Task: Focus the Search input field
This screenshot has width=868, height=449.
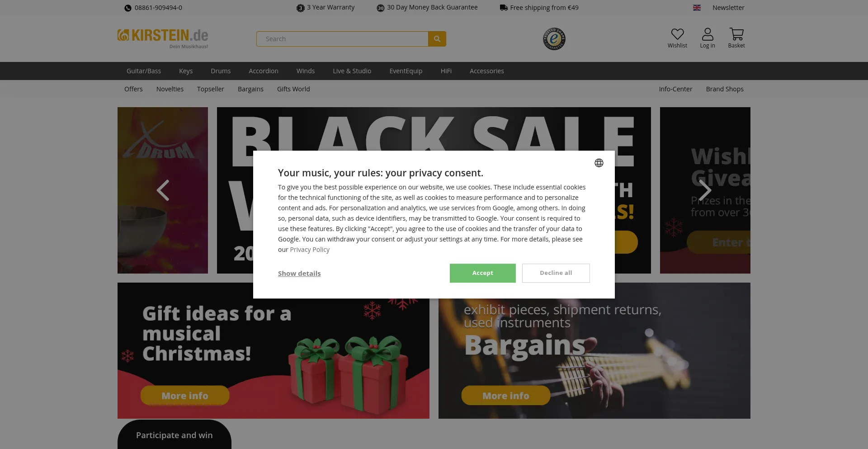Action: tap(342, 39)
